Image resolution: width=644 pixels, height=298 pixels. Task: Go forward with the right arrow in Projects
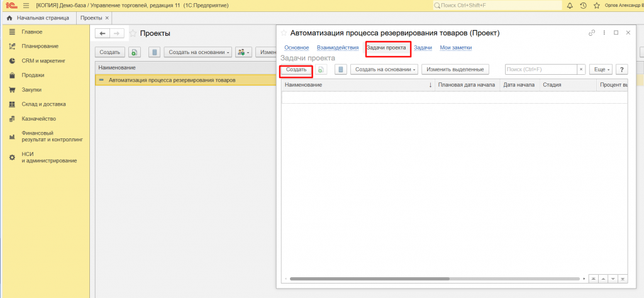(116, 34)
